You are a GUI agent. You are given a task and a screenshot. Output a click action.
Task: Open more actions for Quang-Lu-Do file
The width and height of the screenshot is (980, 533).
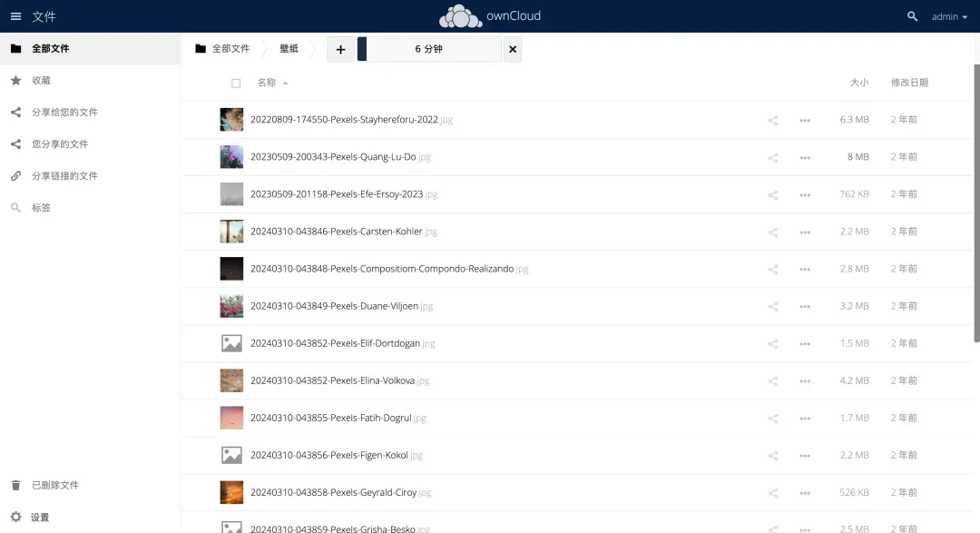coord(805,157)
